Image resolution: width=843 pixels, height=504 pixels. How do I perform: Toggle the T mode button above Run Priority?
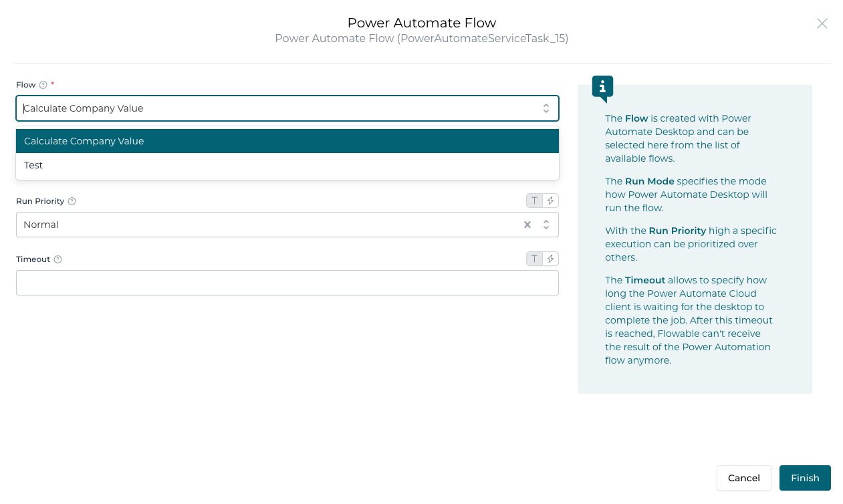click(x=534, y=201)
